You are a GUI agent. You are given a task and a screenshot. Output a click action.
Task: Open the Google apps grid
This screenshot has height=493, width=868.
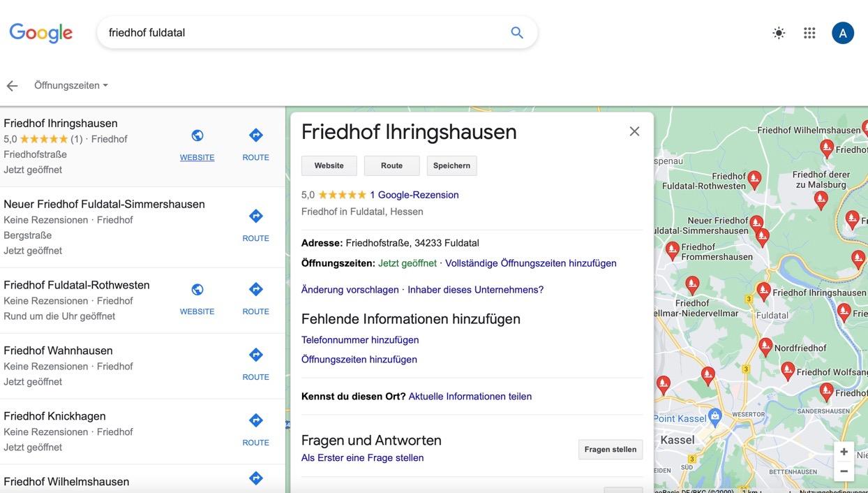809,33
